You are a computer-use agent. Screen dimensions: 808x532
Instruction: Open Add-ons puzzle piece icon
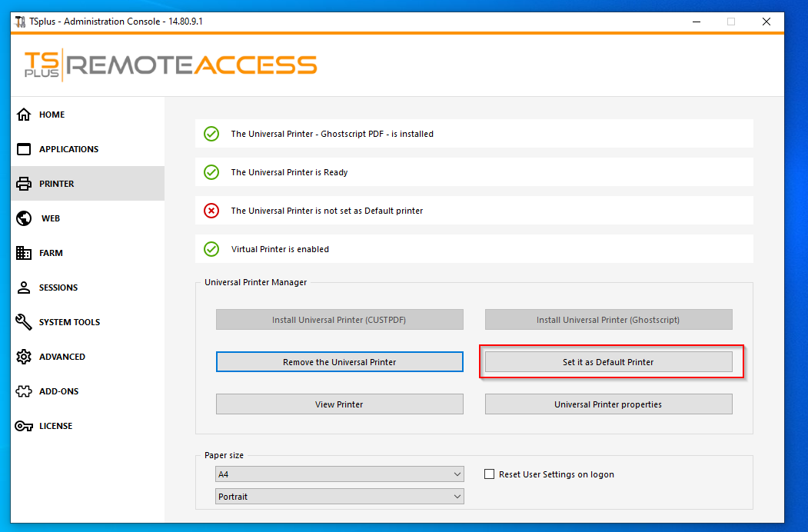click(24, 391)
